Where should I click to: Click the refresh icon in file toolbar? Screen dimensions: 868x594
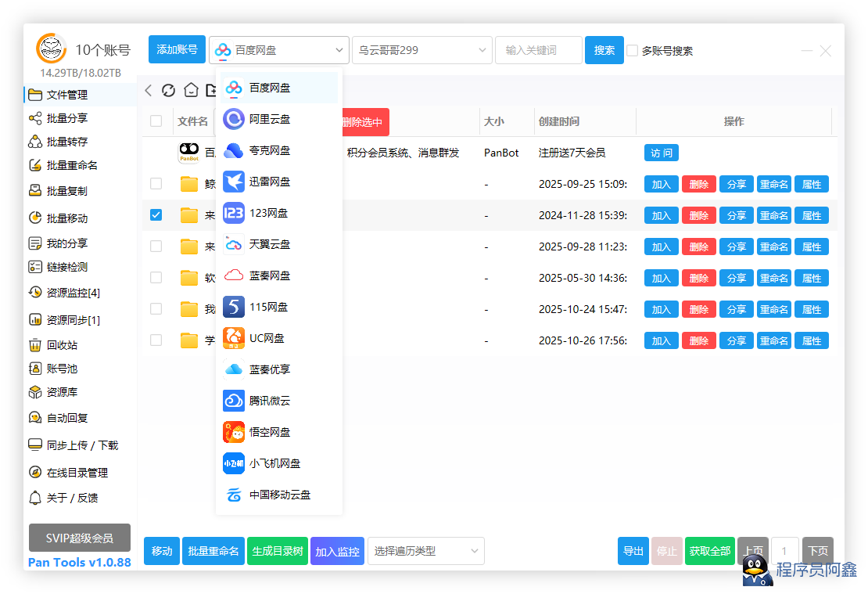[168, 91]
